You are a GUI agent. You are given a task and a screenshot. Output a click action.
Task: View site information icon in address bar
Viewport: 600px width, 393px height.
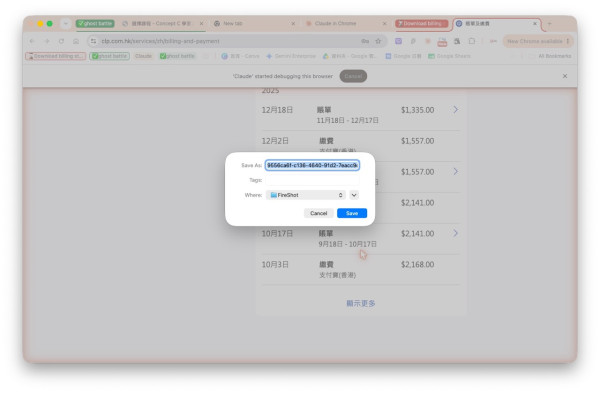93,41
